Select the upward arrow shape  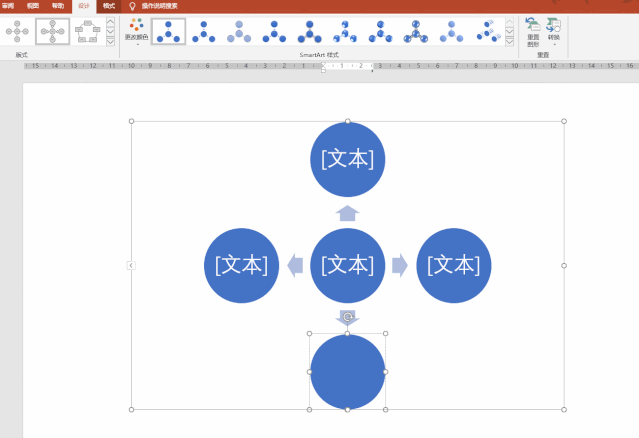point(348,213)
